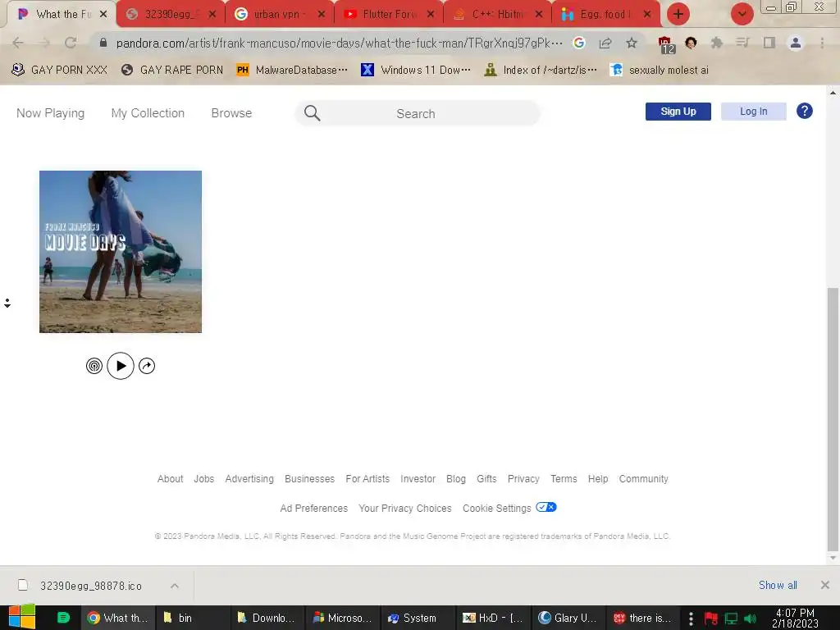
Task: Play the Movie Days album
Action: 121,366
